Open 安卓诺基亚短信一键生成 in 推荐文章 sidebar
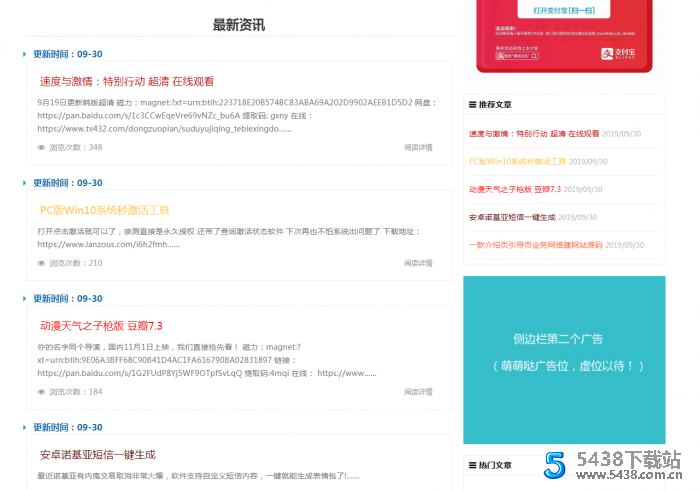Screen dimensions: 700x490 (511, 217)
